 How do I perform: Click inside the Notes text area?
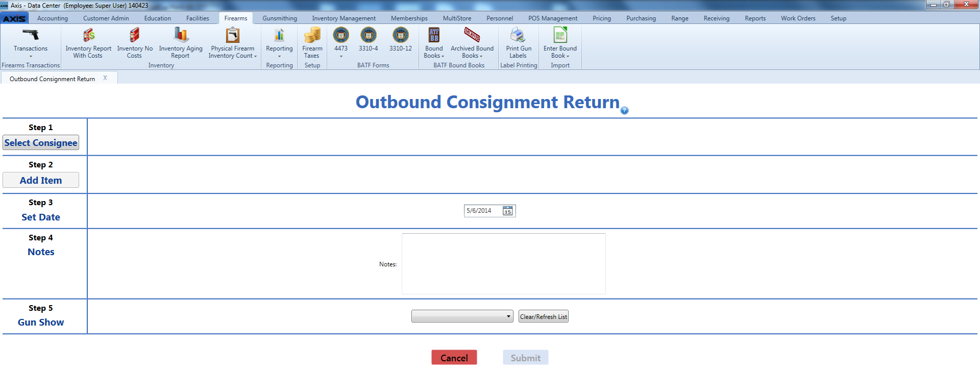[504, 264]
